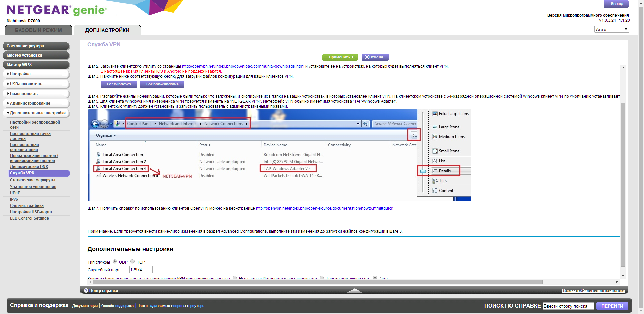This screenshot has width=644, height=314.
Task: Select Все сайты в Интернете radio option
Action: (235, 278)
